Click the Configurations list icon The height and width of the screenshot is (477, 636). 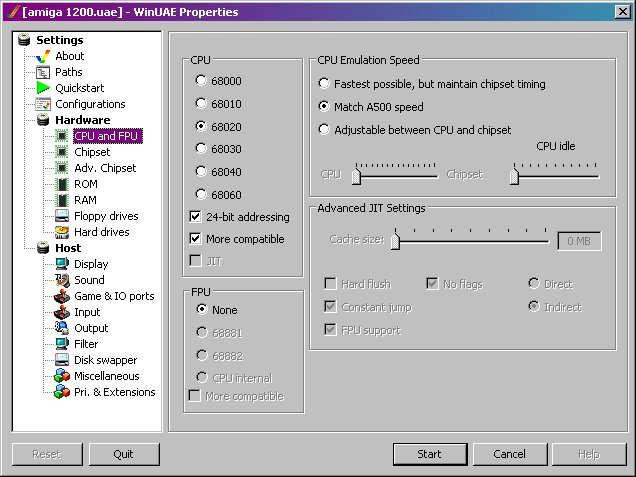[x=43, y=104]
